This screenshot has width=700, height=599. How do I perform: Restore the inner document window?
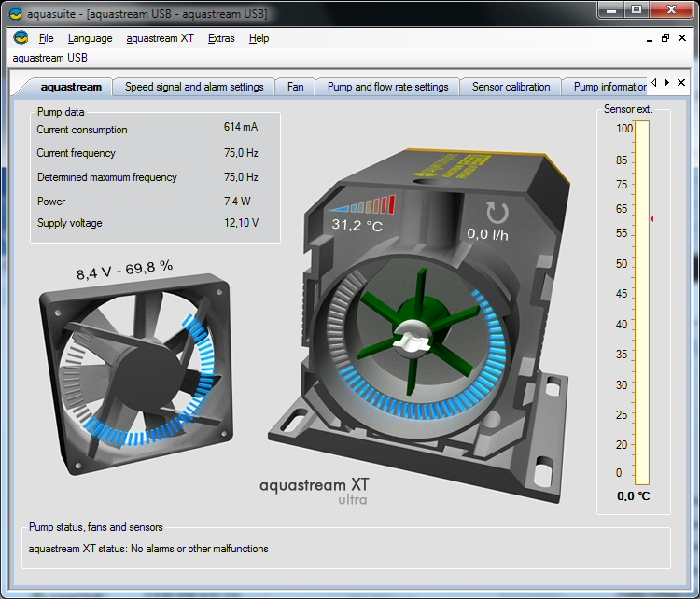click(665, 38)
